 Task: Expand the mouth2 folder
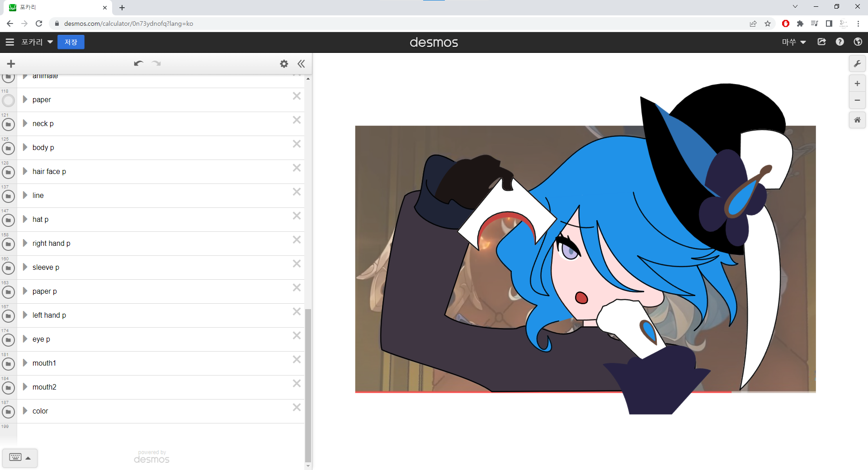pos(25,387)
